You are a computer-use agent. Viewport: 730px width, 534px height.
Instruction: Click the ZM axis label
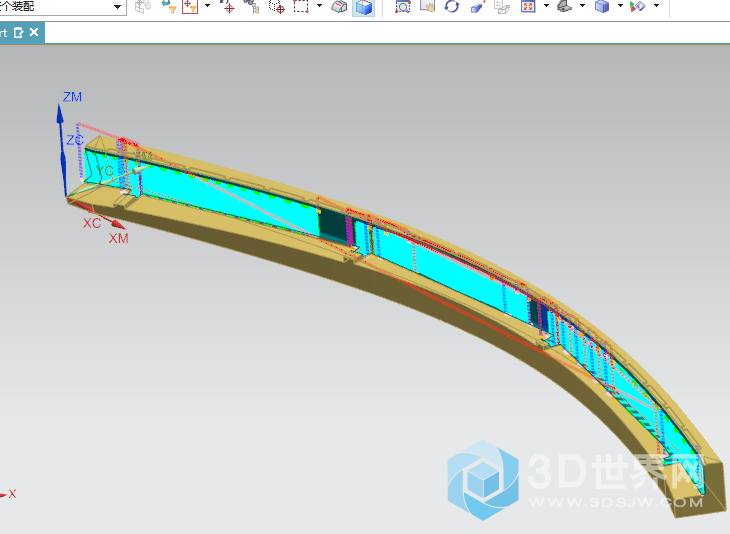click(x=73, y=97)
